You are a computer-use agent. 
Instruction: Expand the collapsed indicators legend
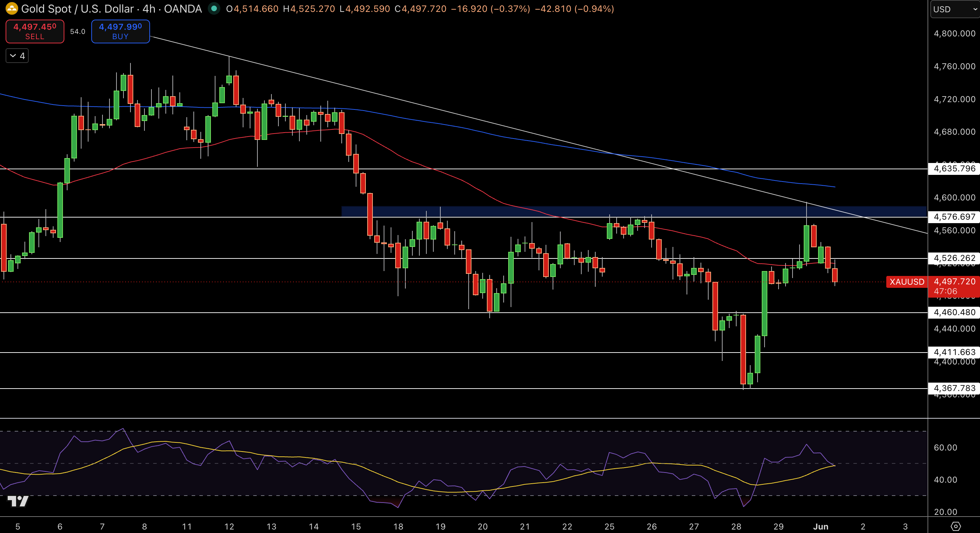coord(17,56)
